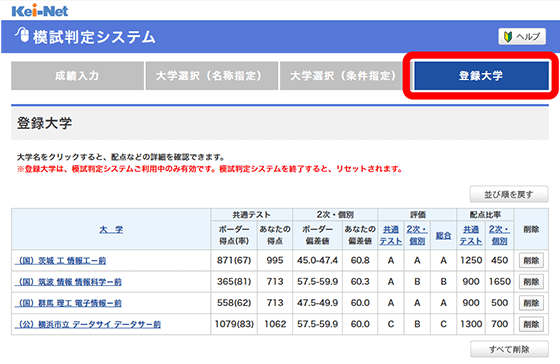The image size is (560, 364).
Task: Sort by 配点比率 2次・個別 link
Action: point(499,235)
